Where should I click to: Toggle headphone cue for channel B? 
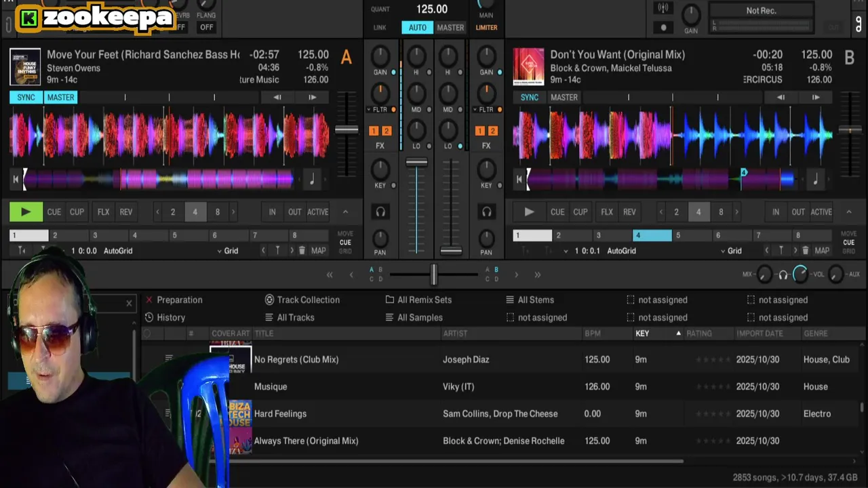click(486, 212)
